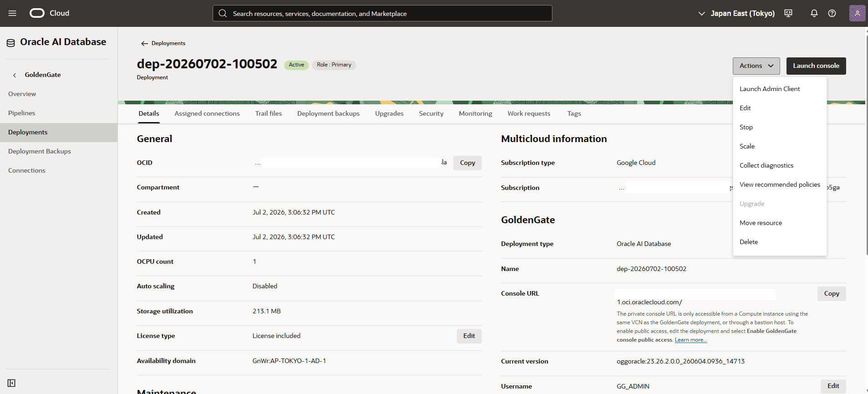Copy the Console URL

tap(832, 294)
